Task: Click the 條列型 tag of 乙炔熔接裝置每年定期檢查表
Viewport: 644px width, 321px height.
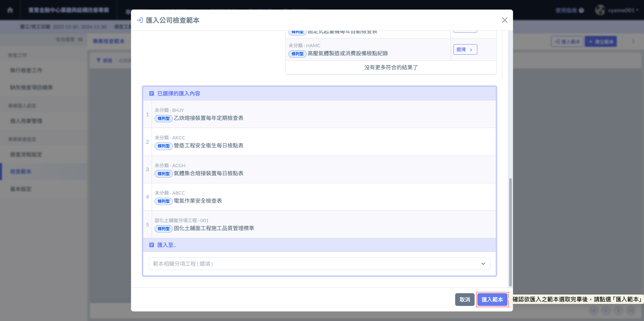Action: 164,118
